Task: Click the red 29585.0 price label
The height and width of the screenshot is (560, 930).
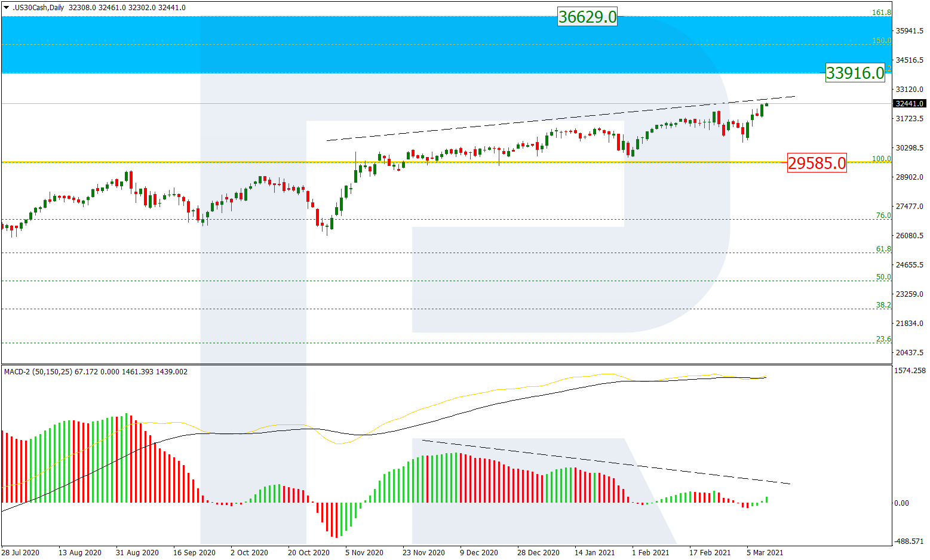Action: 817,162
